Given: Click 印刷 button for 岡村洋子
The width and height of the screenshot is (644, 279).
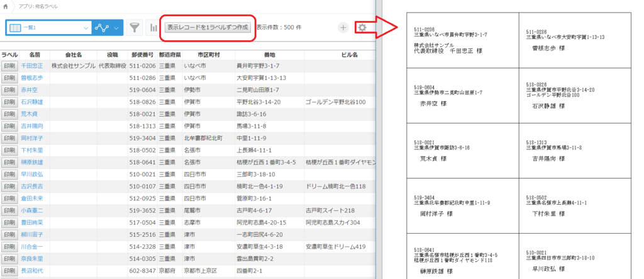Looking at the screenshot, I should tap(9, 139).
